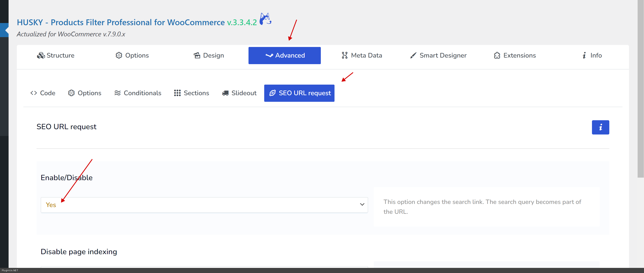Click the Sections grid icon
The width and height of the screenshot is (644, 273).
pos(177,93)
